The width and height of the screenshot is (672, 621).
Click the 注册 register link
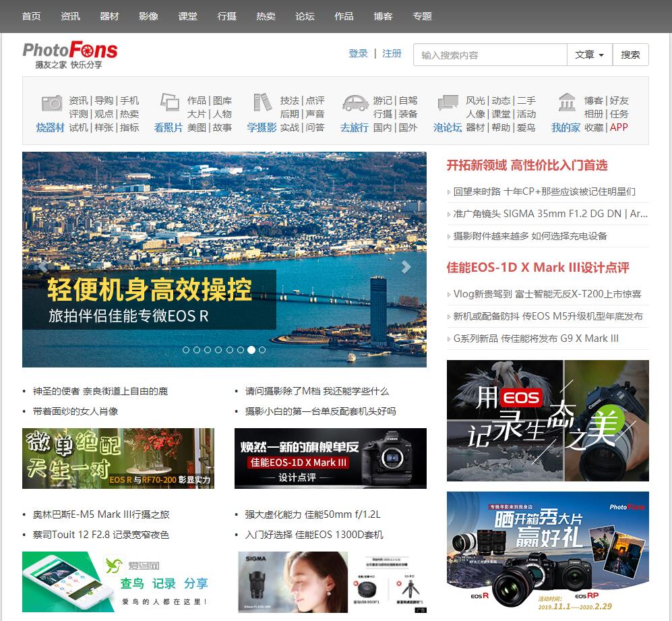coord(392,54)
